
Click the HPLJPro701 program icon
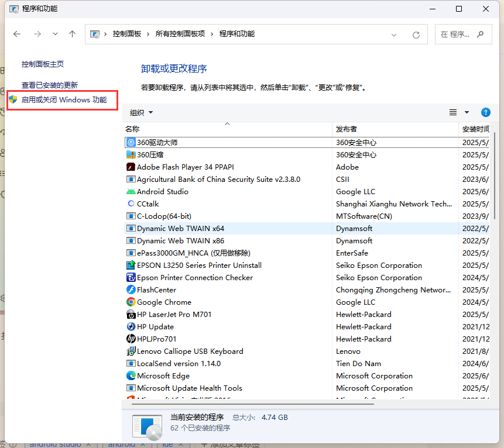131,339
